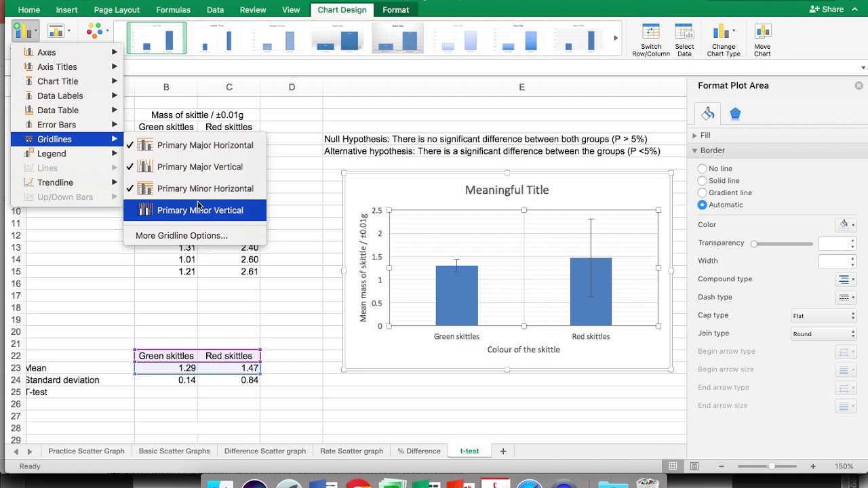Open the Trendline submenu
Viewport: 868px width, 488px height.
(68, 182)
